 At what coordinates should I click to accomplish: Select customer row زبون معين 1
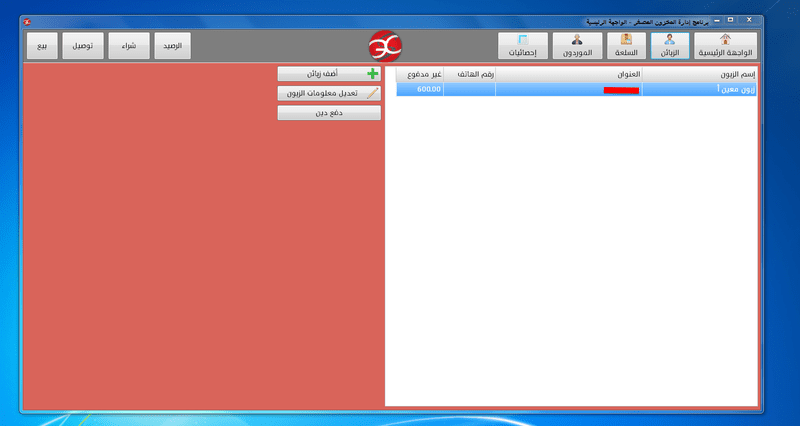coord(577,89)
